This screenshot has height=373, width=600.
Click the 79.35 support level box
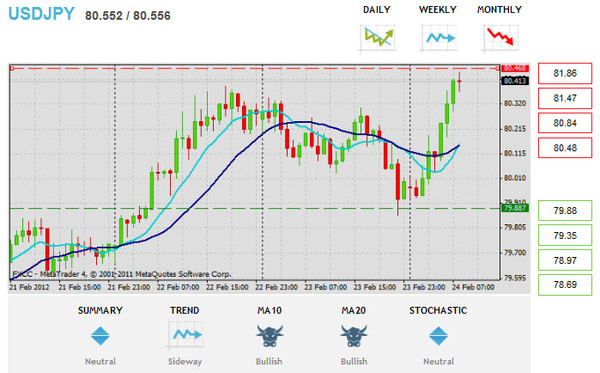565,235
